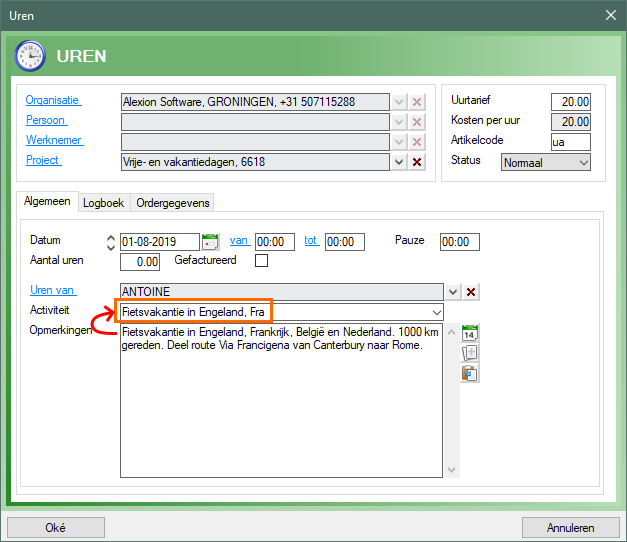Clear the Organisatie field with X

tap(417, 102)
